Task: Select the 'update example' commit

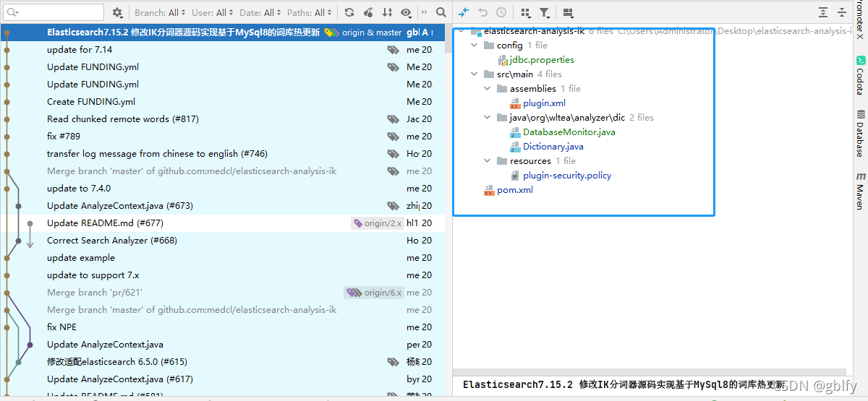Action: (x=223, y=258)
